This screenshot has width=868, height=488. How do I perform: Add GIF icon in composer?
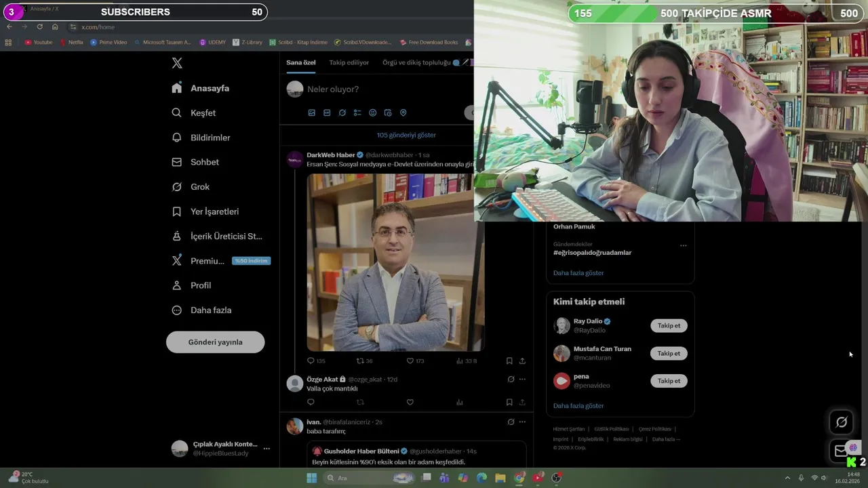point(327,113)
